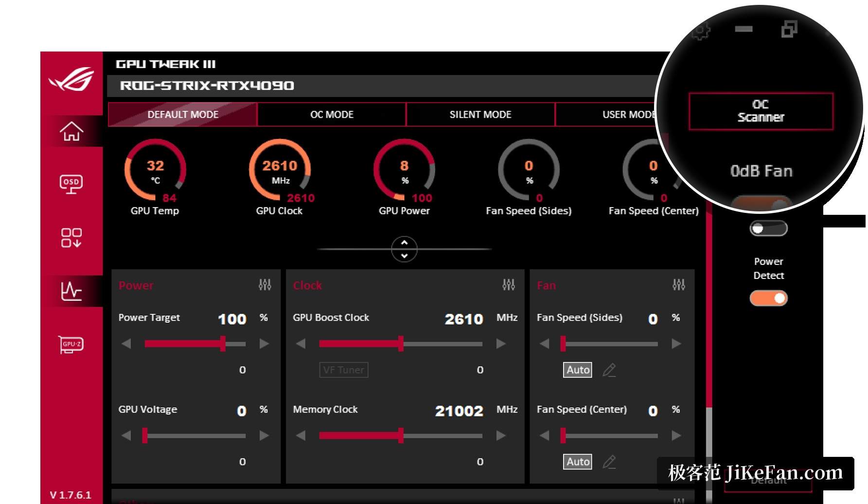868x504 pixels.
Task: Click the ROG logo icon
Action: click(x=71, y=79)
